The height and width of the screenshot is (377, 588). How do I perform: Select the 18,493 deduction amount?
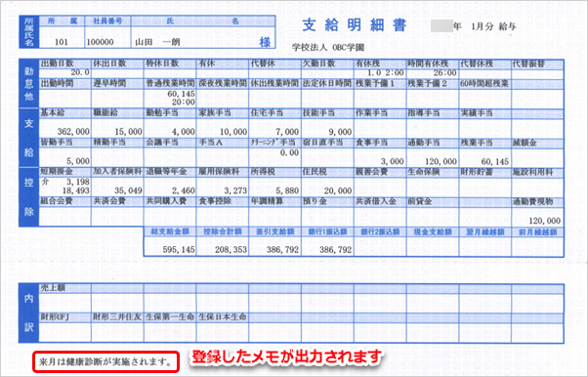[x=76, y=190]
